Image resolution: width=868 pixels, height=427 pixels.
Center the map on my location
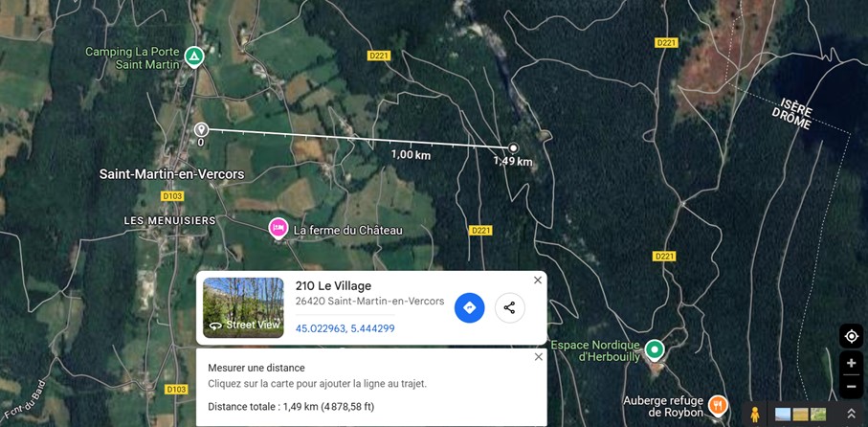pyautogui.click(x=851, y=336)
